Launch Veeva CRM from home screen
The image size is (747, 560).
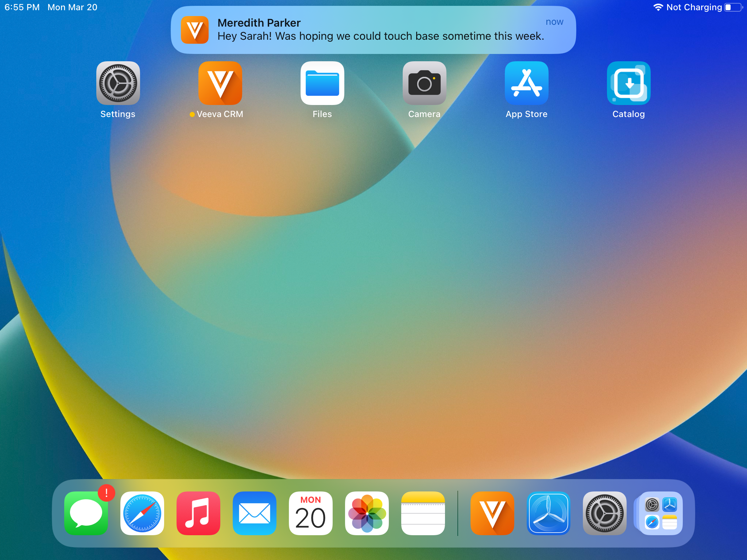pos(220,83)
